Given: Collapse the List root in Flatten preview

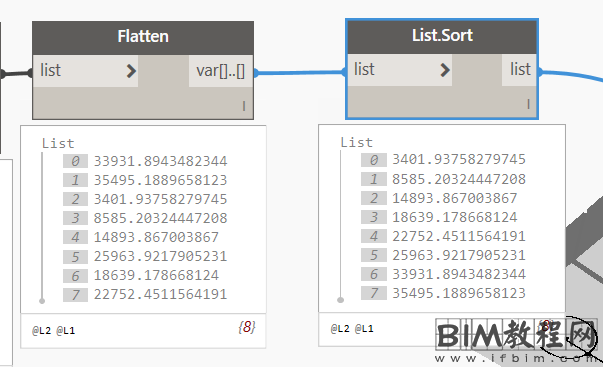Looking at the screenshot, I should pyautogui.click(x=58, y=143).
